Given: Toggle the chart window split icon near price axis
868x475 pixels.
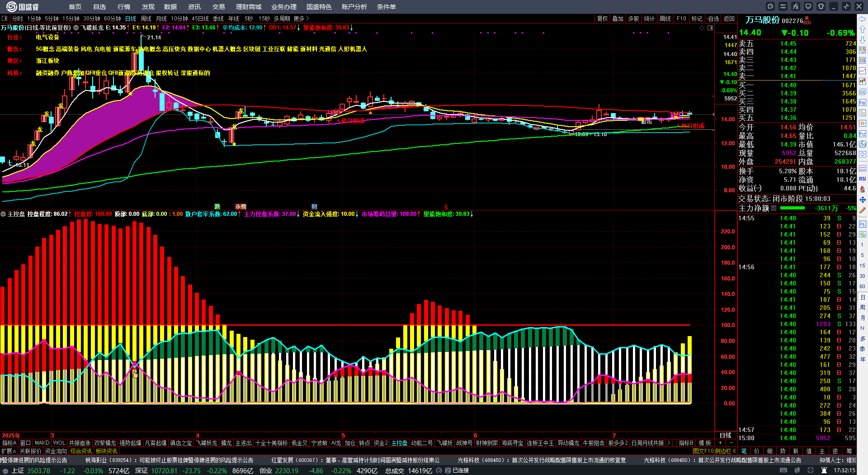Looking at the screenshot, I should (x=710, y=28).
